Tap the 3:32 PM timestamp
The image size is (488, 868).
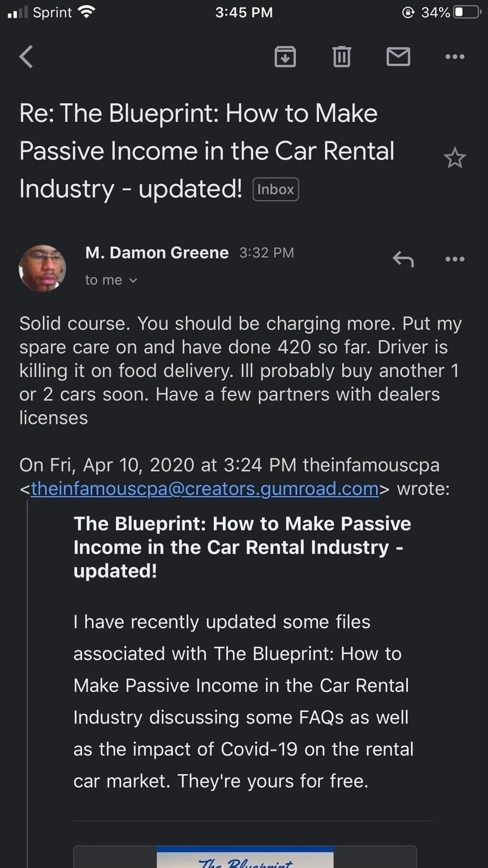point(266,253)
